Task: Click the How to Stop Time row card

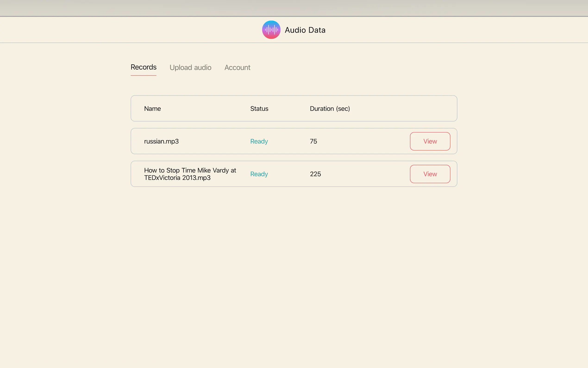Action: pyautogui.click(x=360, y=174)
